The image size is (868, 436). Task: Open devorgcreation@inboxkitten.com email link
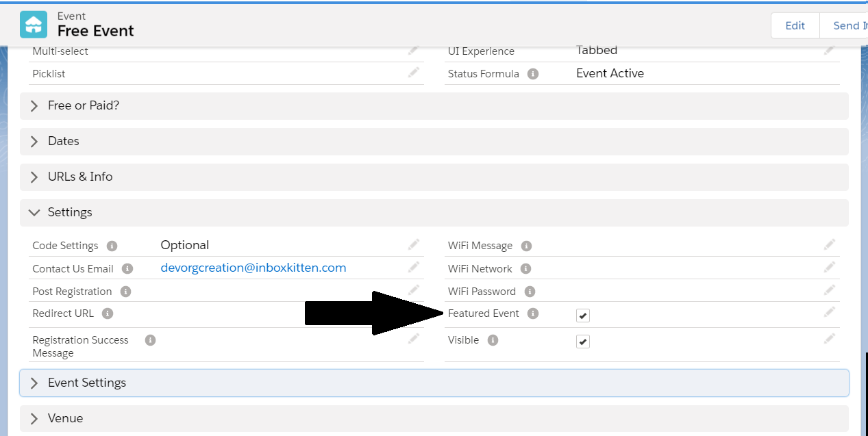pos(253,268)
